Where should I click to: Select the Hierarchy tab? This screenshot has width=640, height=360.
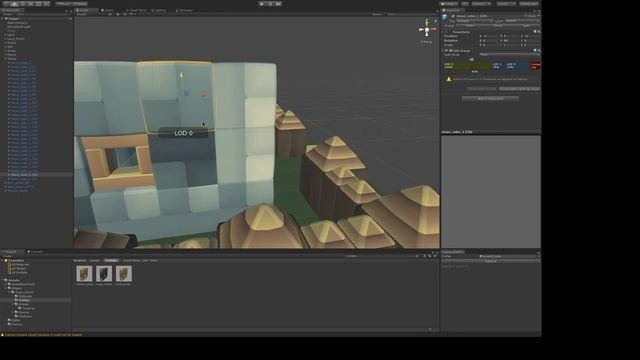[12, 10]
